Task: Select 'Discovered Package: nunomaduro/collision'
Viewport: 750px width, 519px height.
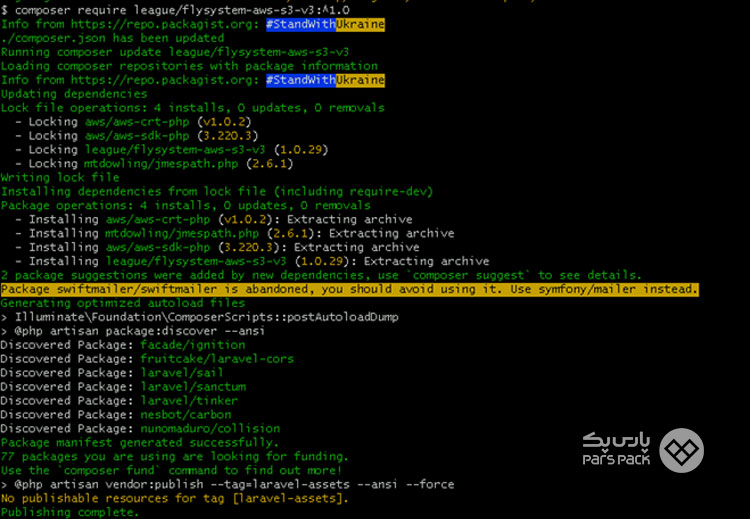Action: tap(140, 428)
